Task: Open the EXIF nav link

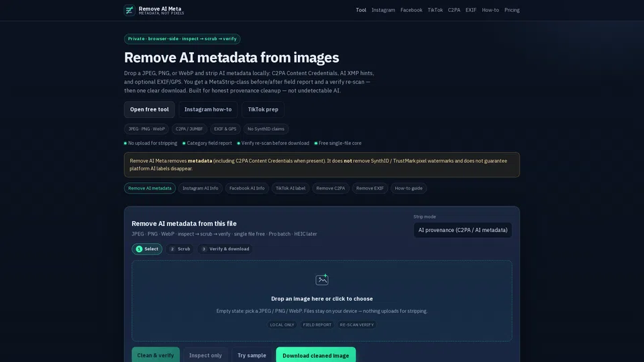Action: coord(471,10)
